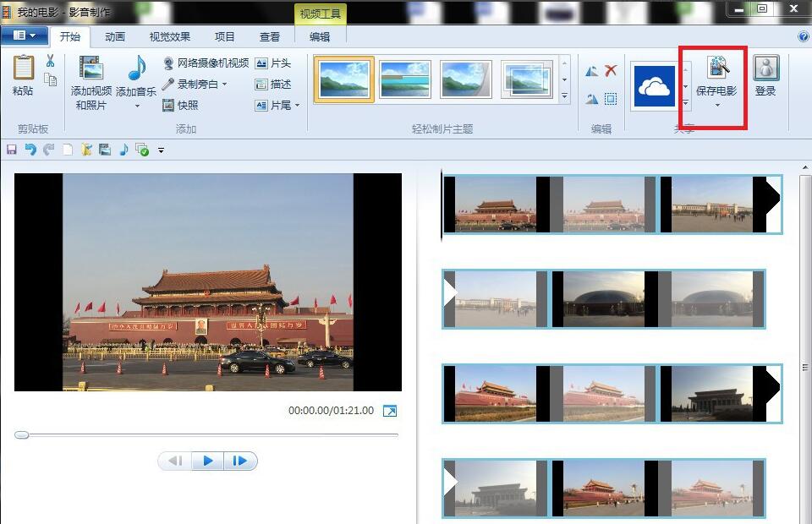Click the red X Remove icon
This screenshot has height=524, width=812.
tap(611, 70)
